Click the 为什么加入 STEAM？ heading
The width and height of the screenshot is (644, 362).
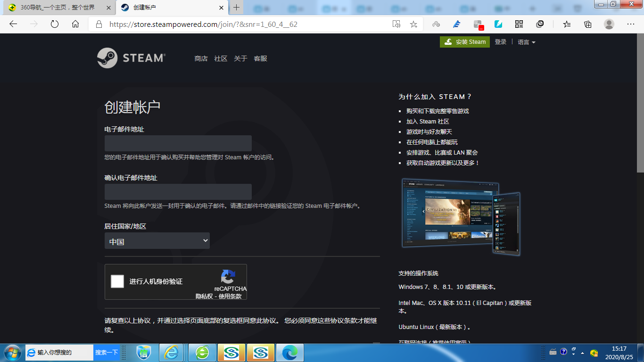tap(435, 97)
